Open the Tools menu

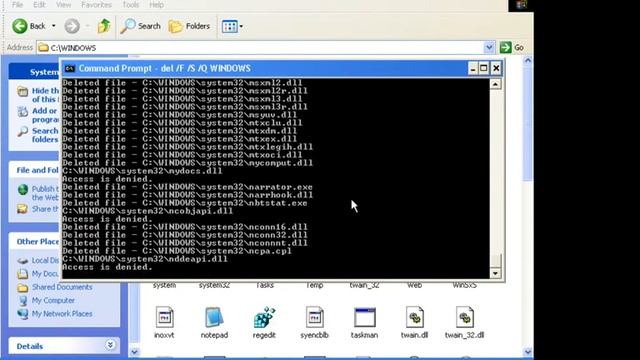131,5
